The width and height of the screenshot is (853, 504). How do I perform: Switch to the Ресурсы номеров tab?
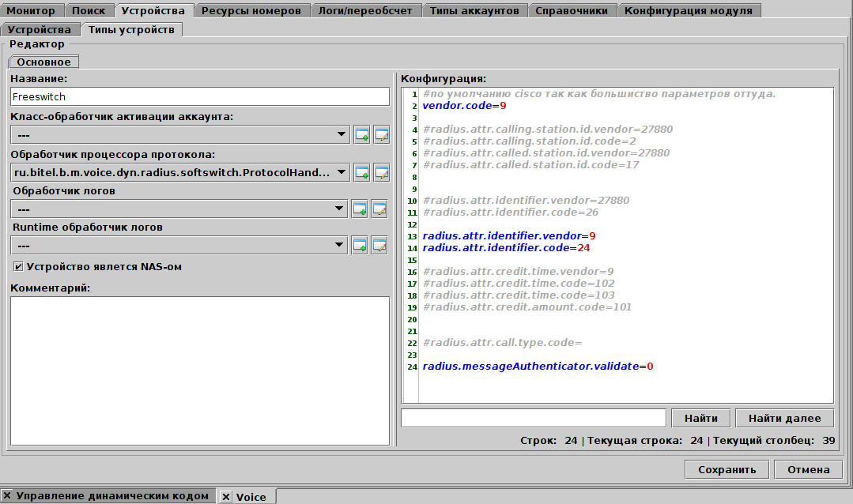coord(251,11)
